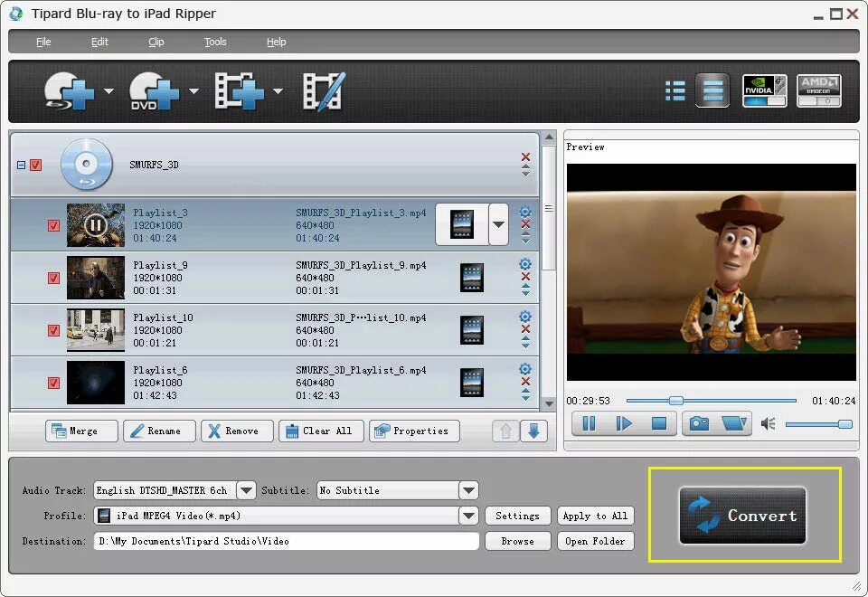The width and height of the screenshot is (868, 597).
Task: Take a snapshot of the preview
Action: click(x=699, y=424)
